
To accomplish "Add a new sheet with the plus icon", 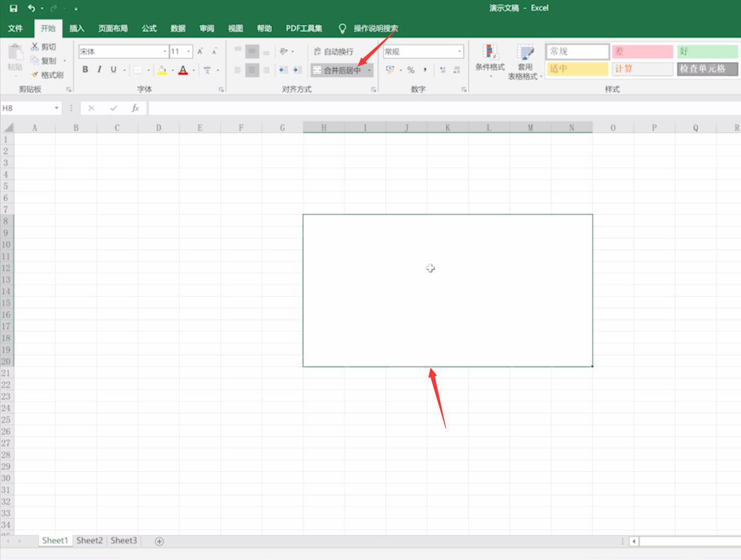I will pos(160,541).
